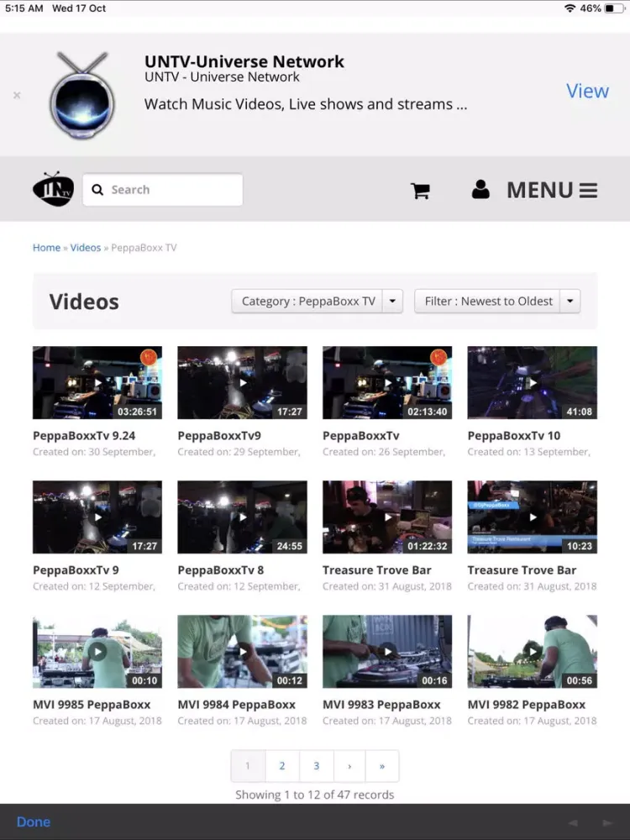Play the MVI 9982 PeppaBoxx thumbnail

point(533,652)
